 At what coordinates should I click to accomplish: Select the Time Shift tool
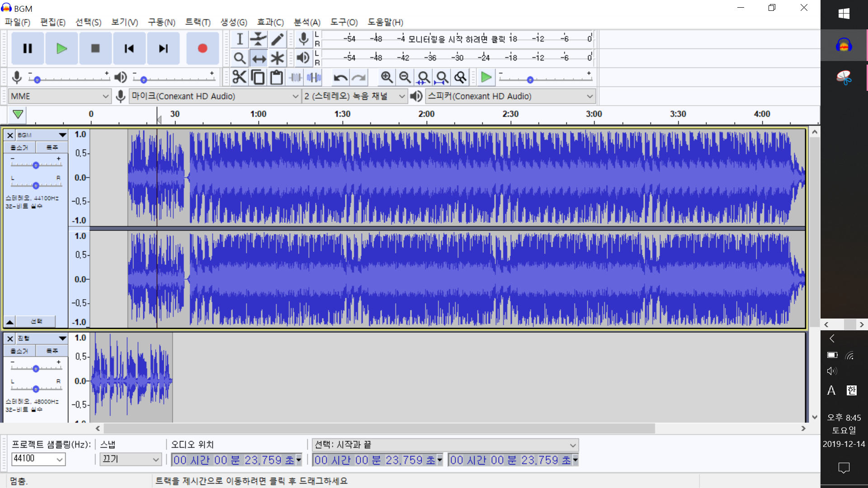click(x=258, y=58)
